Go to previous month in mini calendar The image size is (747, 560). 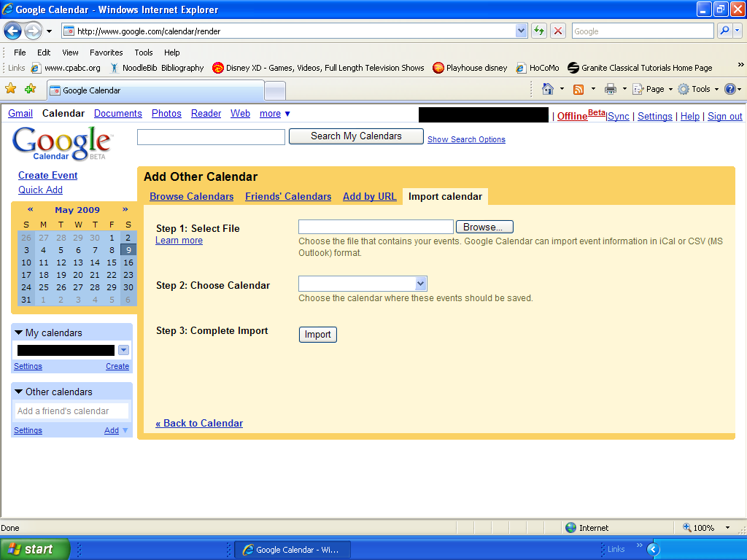tap(31, 209)
